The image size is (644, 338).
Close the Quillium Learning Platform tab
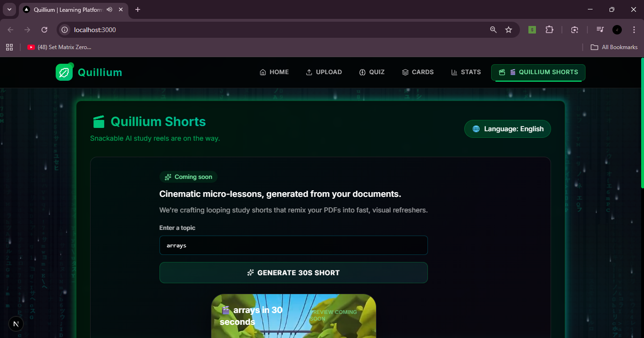[x=121, y=9]
